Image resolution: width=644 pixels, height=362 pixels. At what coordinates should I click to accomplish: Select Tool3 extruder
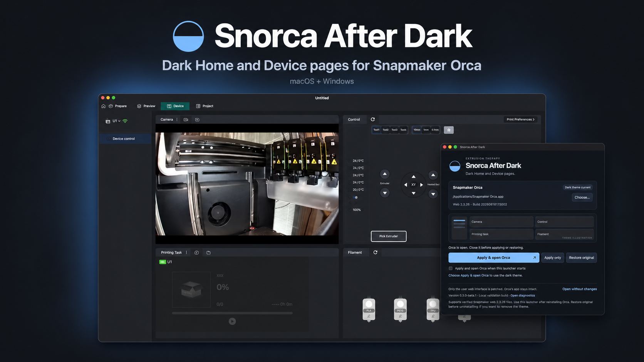(394, 130)
